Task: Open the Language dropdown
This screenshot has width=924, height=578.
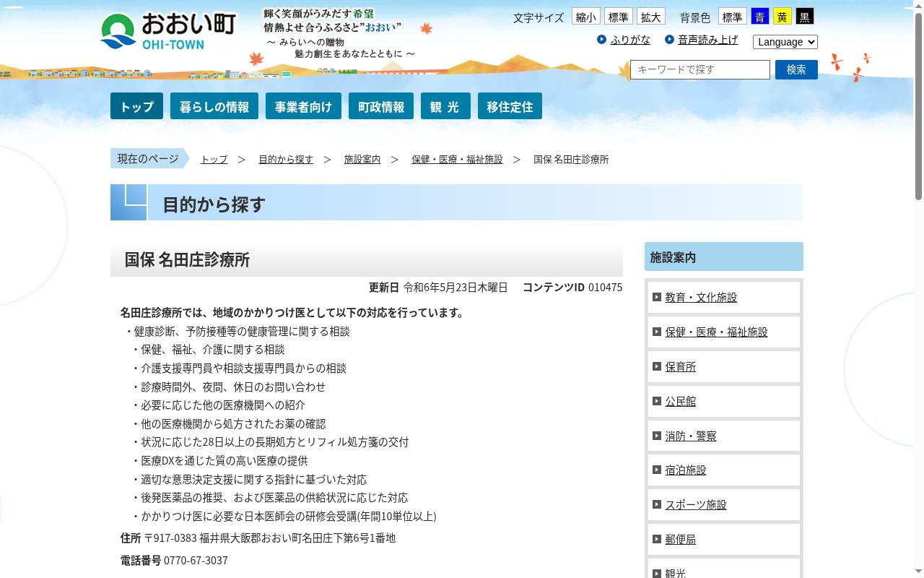Action: 785,42
